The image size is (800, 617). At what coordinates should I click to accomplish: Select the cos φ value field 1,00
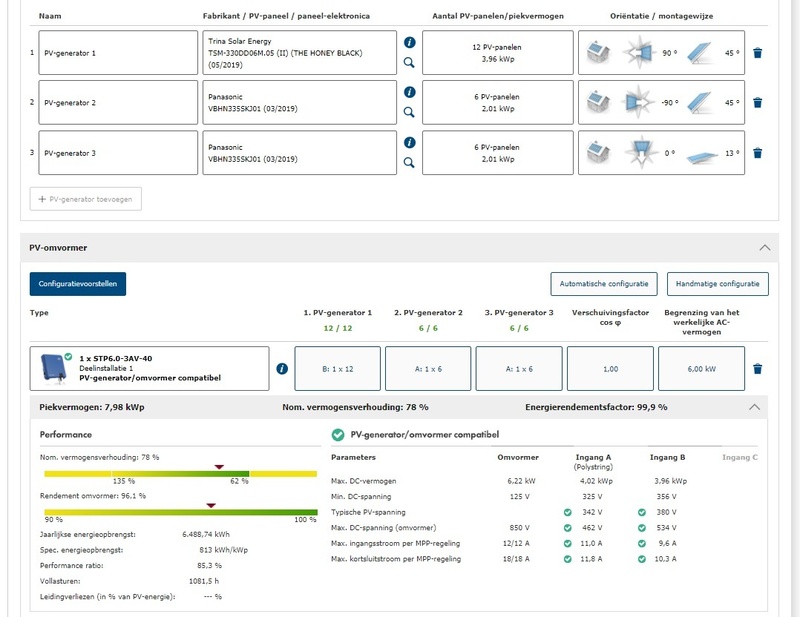point(610,369)
